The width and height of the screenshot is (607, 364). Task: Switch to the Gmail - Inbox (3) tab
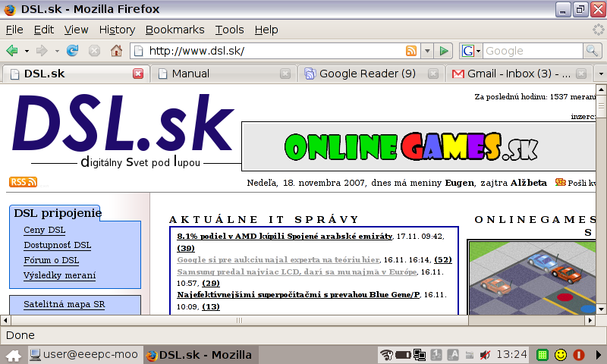(x=519, y=74)
